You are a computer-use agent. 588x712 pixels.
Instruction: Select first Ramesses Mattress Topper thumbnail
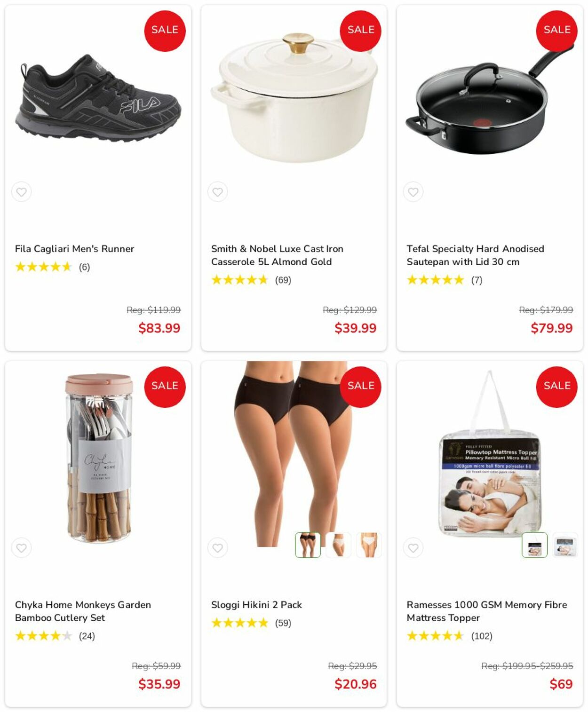[535, 545]
